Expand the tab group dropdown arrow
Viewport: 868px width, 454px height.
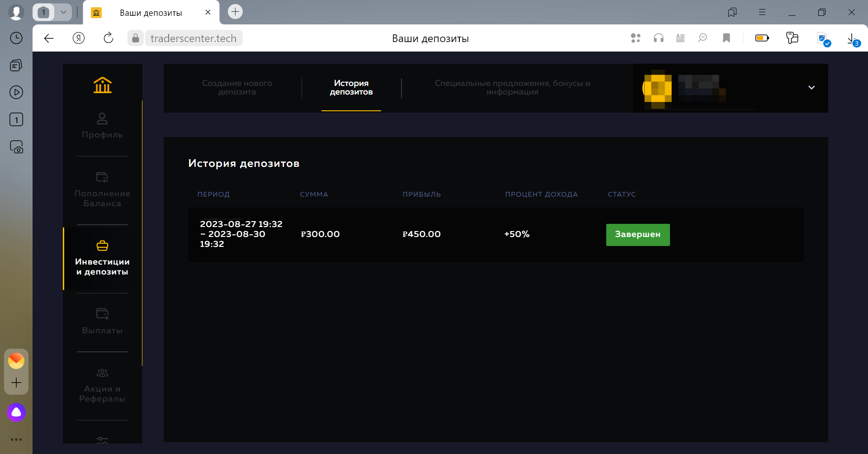coord(64,12)
